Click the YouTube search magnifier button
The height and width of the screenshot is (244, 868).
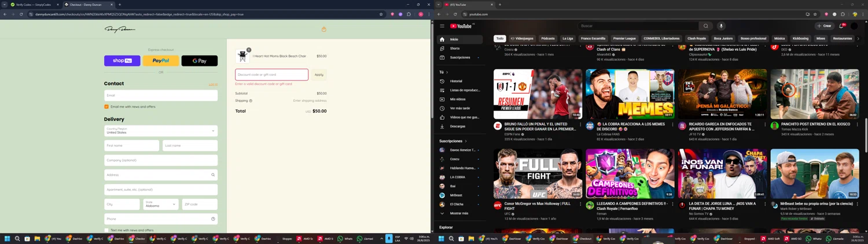click(x=705, y=26)
